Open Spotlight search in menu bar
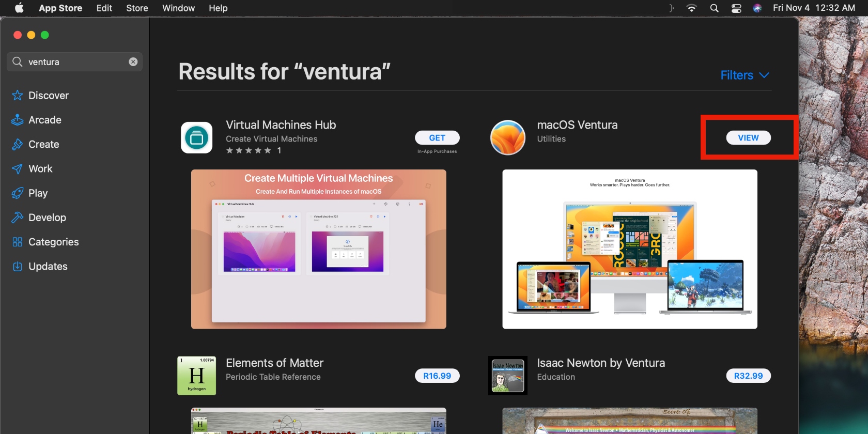Image resolution: width=868 pixels, height=434 pixels. (714, 8)
